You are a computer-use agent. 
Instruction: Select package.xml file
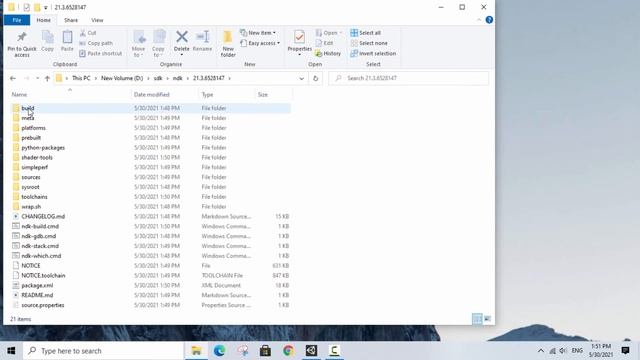[x=37, y=285]
